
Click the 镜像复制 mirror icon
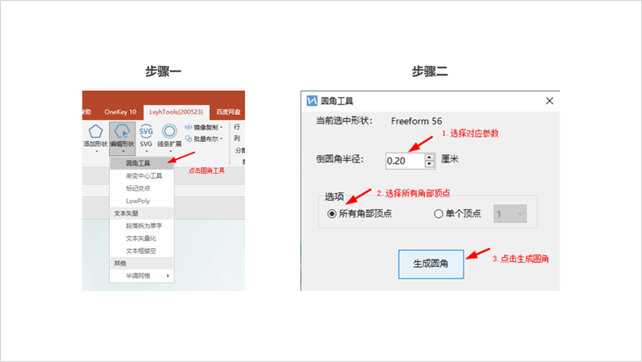pos(188,127)
